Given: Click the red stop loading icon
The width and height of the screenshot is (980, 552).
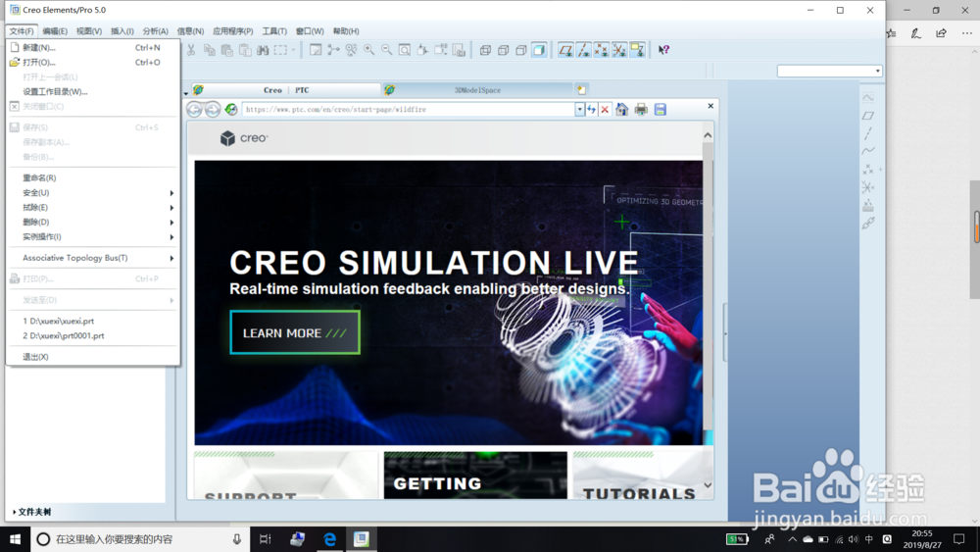Looking at the screenshot, I should 605,110.
